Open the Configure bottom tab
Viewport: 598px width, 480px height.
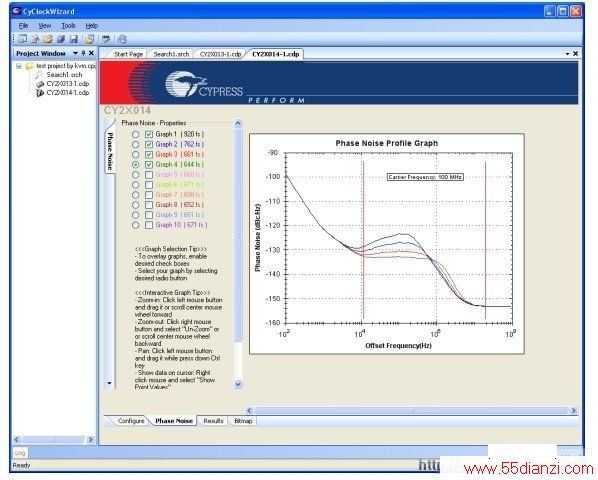coord(131,421)
